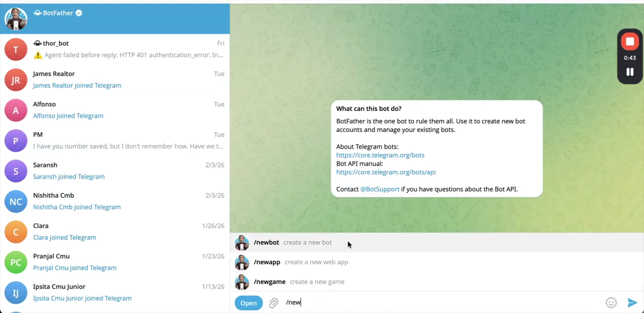644x313 pixels.
Task: Click the 'create a new web app' description
Action: [316, 262]
